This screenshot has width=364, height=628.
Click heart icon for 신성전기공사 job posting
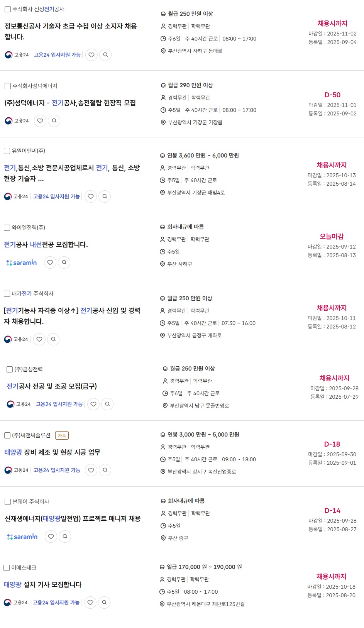(91, 55)
